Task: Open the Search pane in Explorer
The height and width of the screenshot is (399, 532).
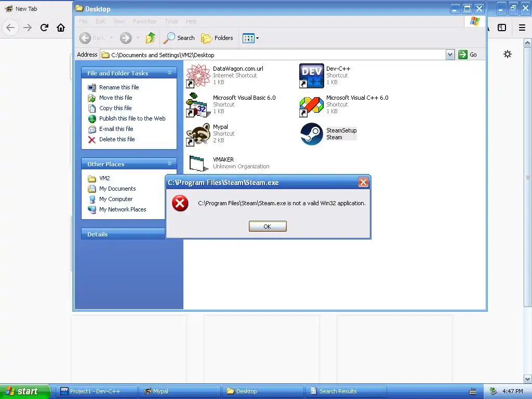Action: [x=179, y=38]
